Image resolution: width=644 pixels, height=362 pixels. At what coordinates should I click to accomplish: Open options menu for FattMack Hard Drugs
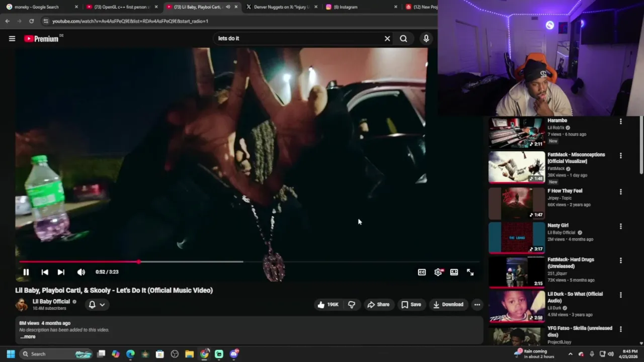pyautogui.click(x=620, y=260)
